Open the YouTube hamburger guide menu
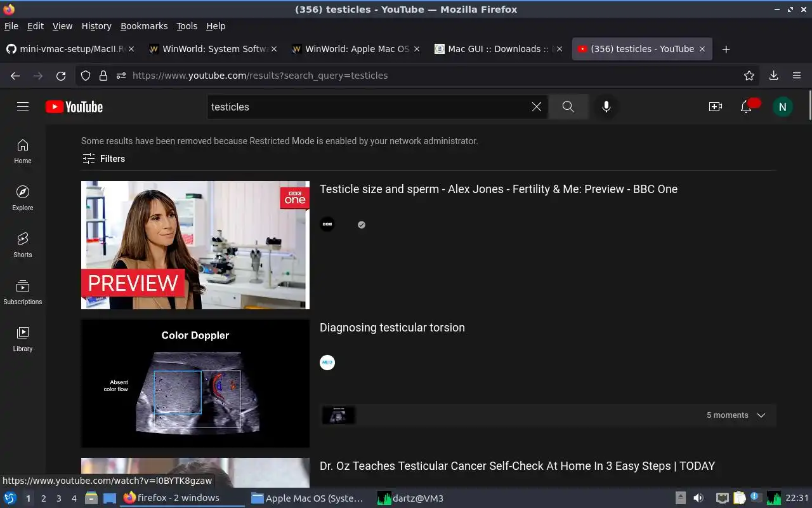Image resolution: width=812 pixels, height=508 pixels. (x=23, y=107)
